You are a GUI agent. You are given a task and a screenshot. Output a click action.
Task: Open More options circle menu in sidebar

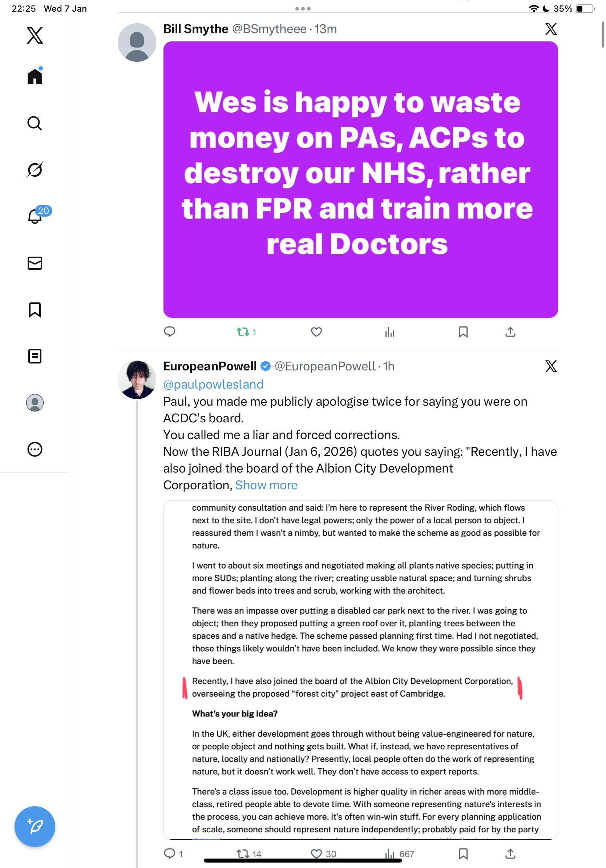[x=35, y=449]
